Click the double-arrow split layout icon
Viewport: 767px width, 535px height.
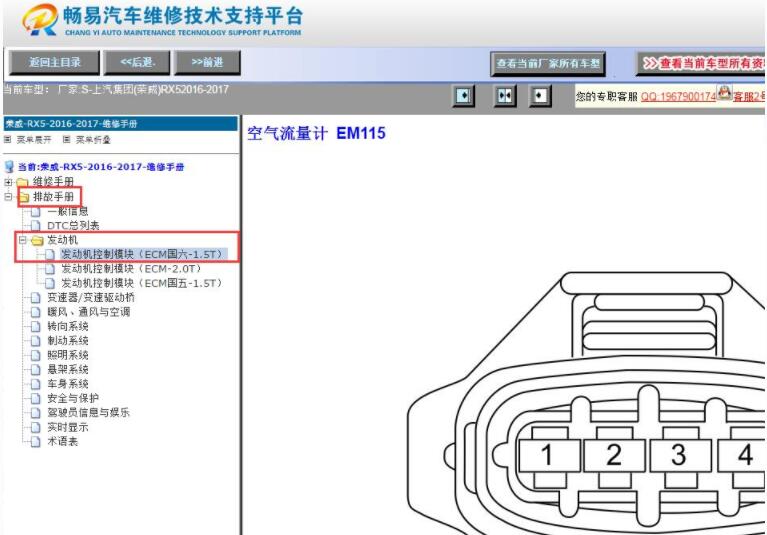(505, 96)
